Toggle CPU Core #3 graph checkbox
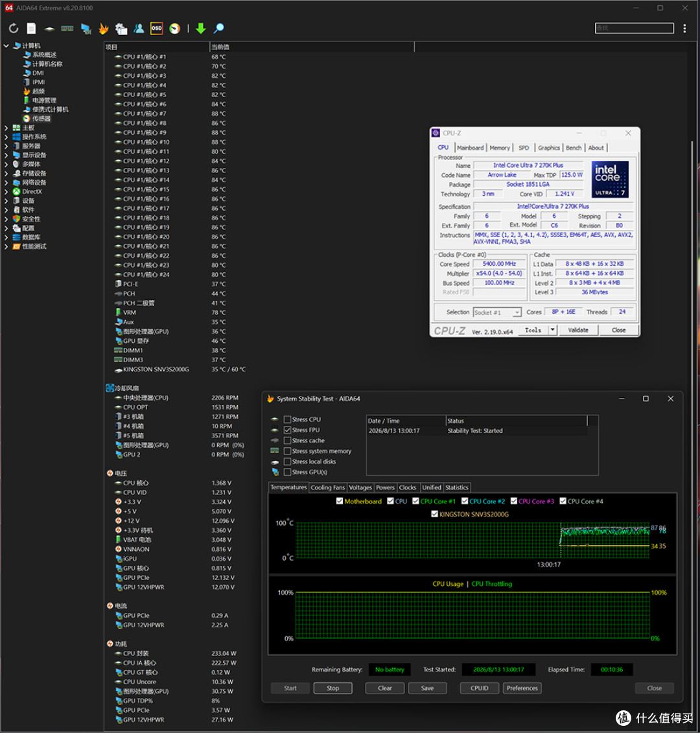 pos(513,501)
